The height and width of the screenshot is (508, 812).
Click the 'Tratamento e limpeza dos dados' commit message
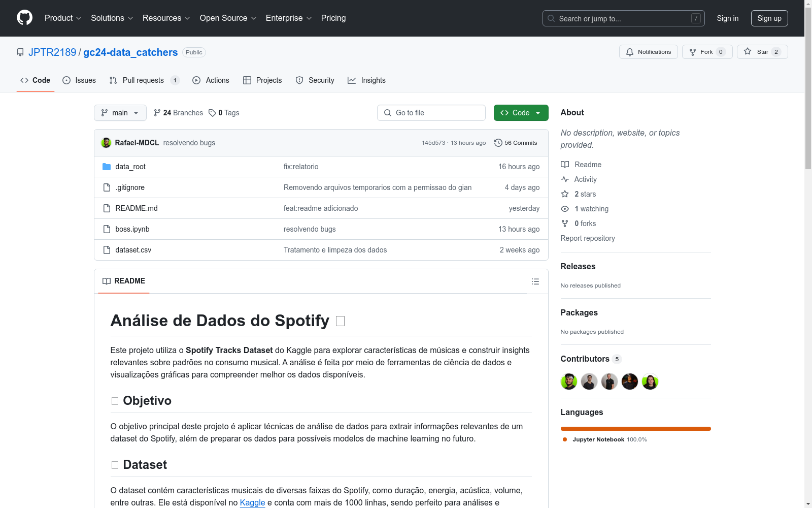click(x=335, y=250)
